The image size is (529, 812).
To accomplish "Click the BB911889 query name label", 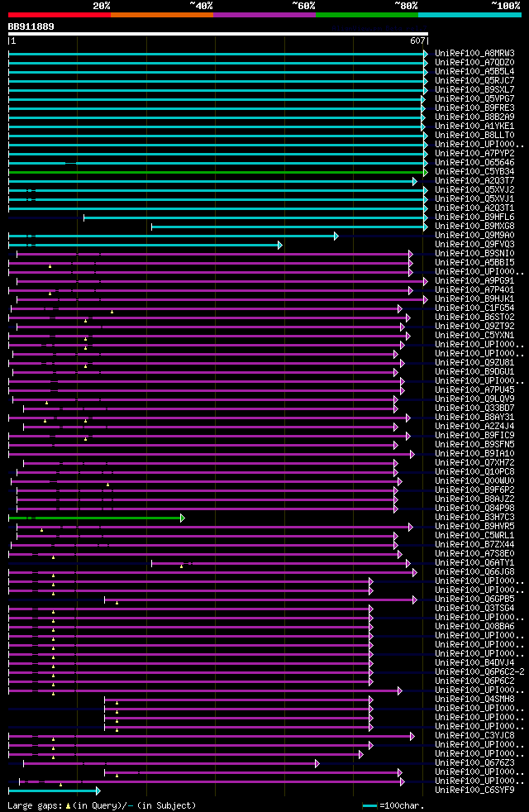I will [x=31, y=26].
